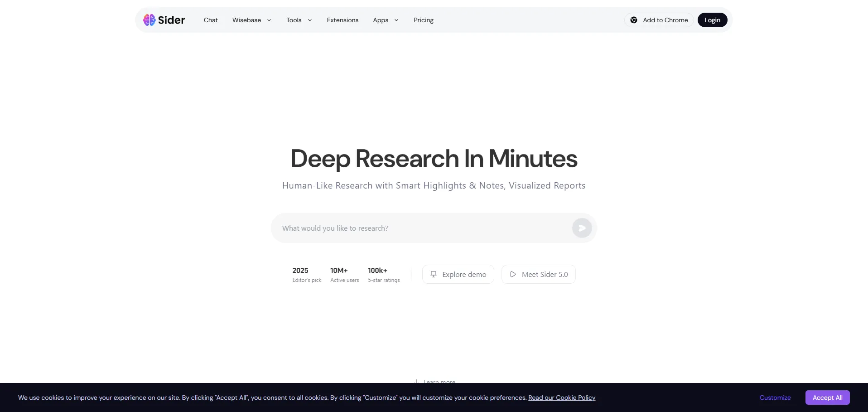
Task: Click the Chrome icon beside Add to Chrome
Action: 634,20
